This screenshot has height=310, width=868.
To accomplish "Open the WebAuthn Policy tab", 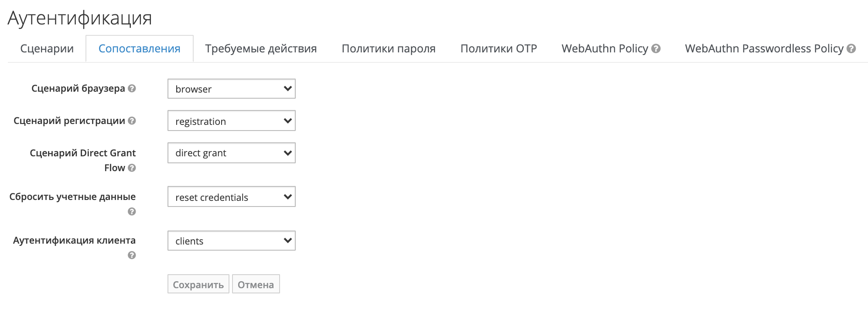I will [x=605, y=49].
